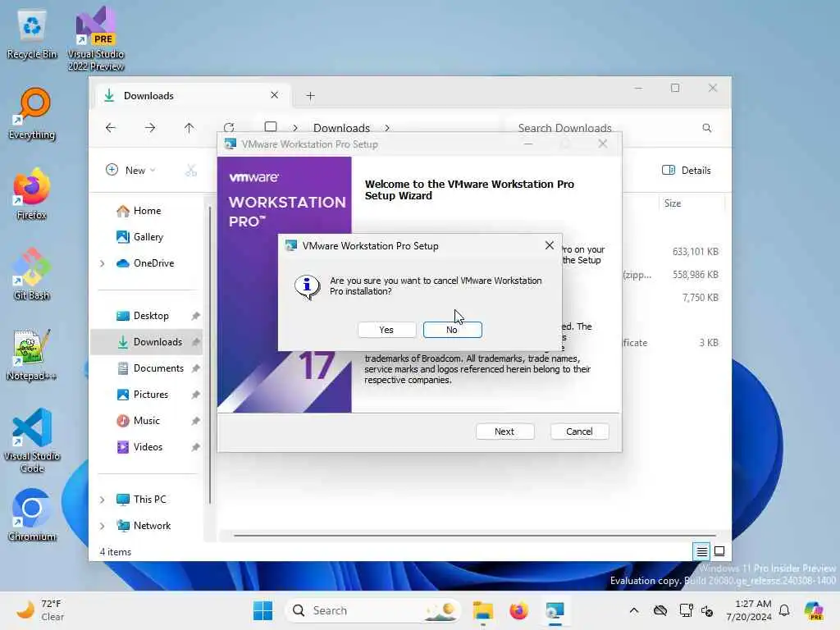Expand the OneDrive tree node
Viewport: 840px width, 630px height.
click(103, 263)
